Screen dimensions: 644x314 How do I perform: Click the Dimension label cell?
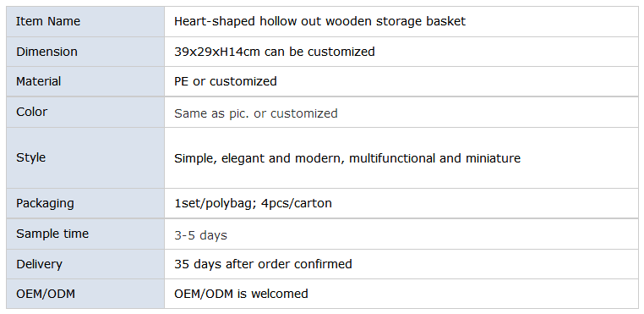(85, 52)
